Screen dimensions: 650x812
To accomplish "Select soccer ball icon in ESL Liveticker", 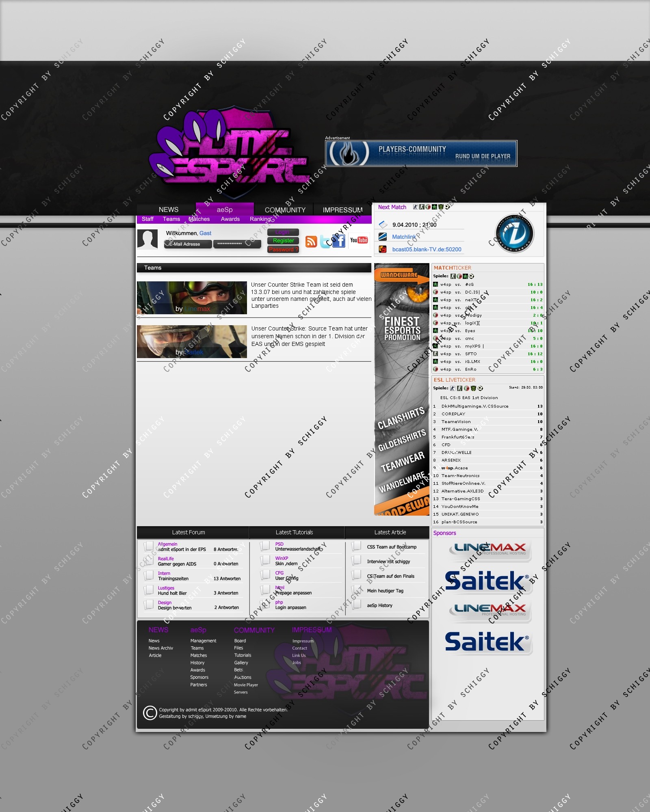I will [x=480, y=388].
